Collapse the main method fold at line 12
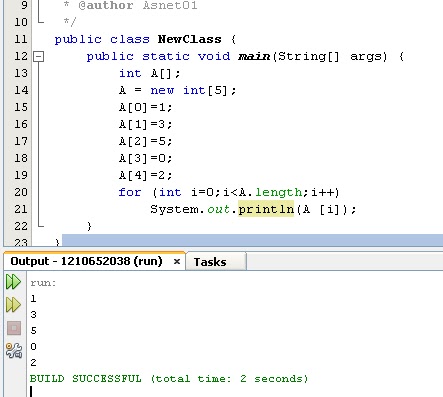 coord(39,57)
